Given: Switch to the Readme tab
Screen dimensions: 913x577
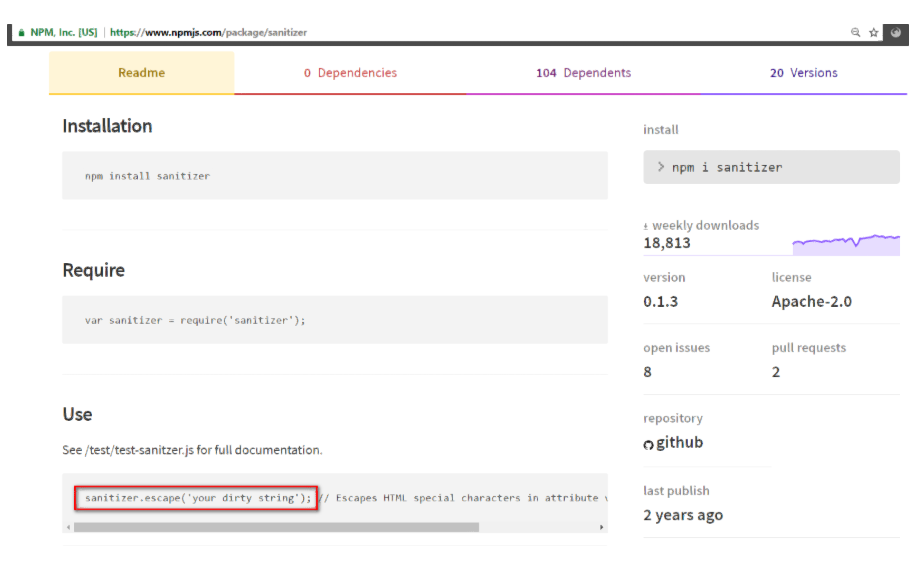Looking at the screenshot, I should tap(141, 73).
